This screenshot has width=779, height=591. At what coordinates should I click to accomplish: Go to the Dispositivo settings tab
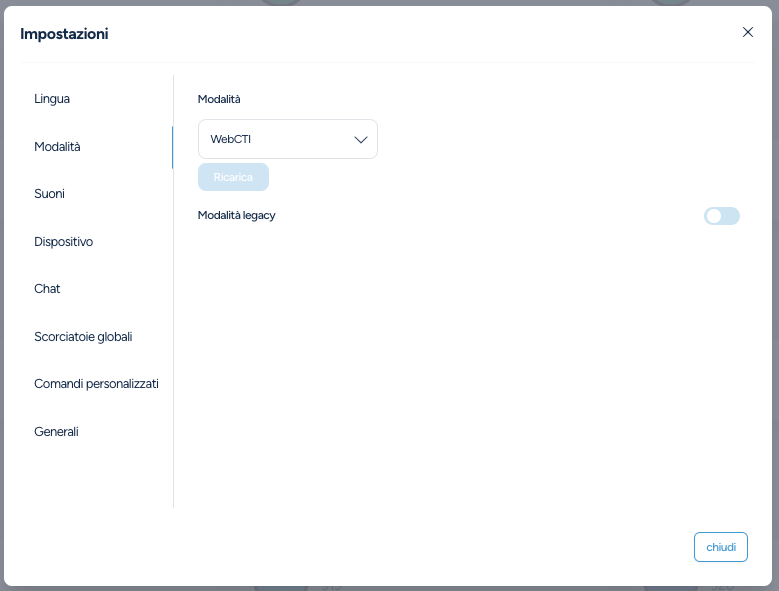coord(63,241)
